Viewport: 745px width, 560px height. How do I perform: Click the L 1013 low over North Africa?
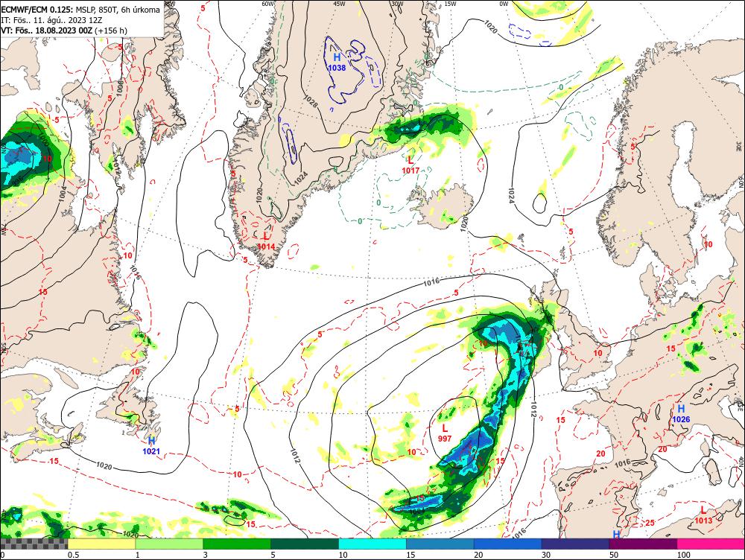703,515
